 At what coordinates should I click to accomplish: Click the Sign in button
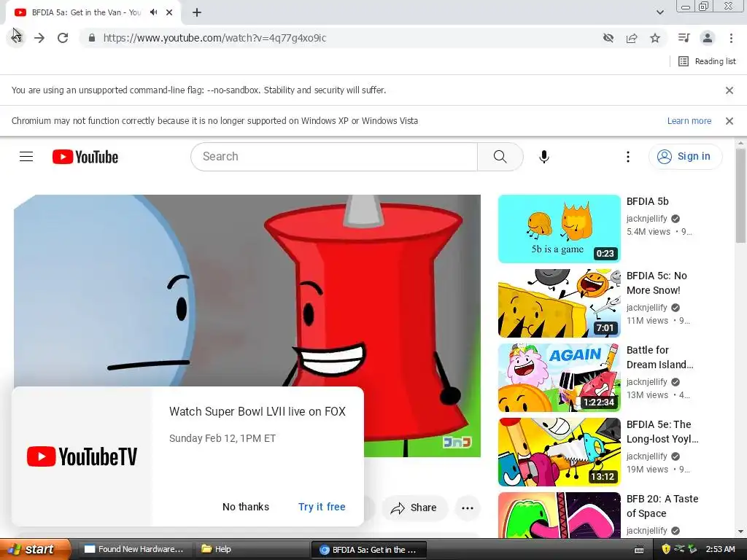pyautogui.click(x=685, y=156)
